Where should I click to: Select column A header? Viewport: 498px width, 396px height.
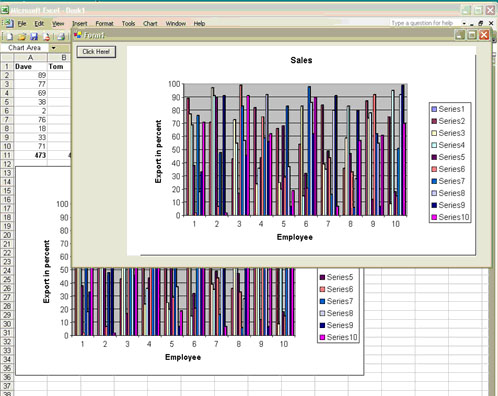pos(30,58)
